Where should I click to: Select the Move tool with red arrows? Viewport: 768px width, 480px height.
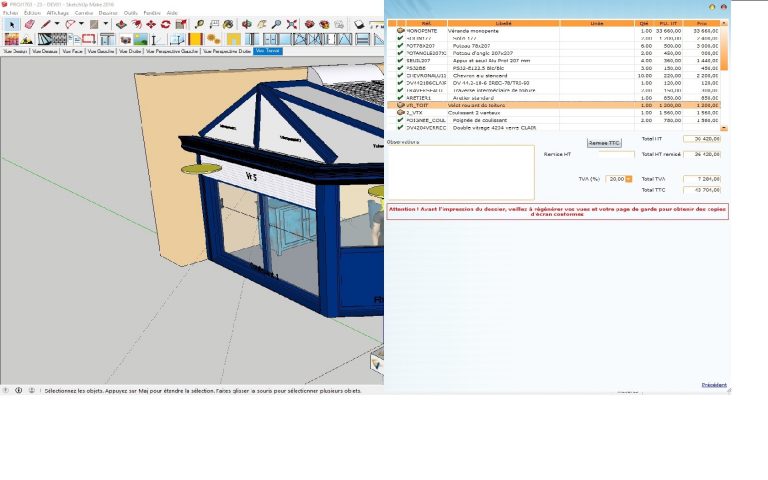click(151, 24)
